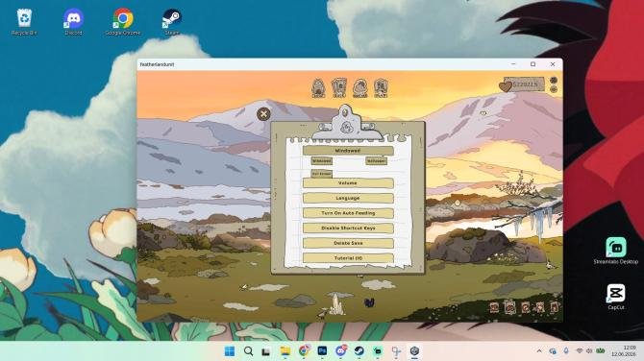
Task: Click the Disable Shortcut Keys button
Action: point(348,229)
